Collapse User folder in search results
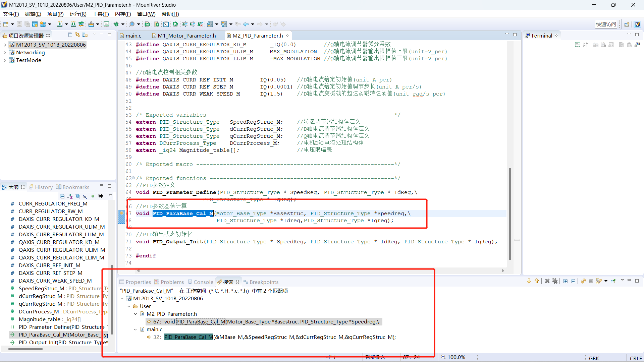The width and height of the screenshot is (644, 362). click(x=129, y=306)
